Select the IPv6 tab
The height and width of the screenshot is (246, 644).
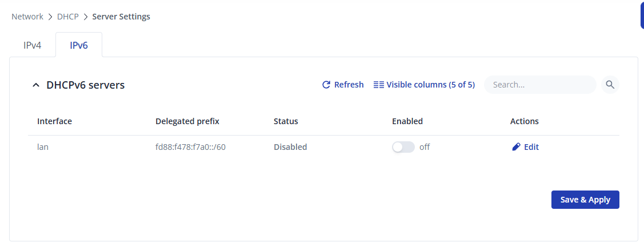(x=79, y=45)
